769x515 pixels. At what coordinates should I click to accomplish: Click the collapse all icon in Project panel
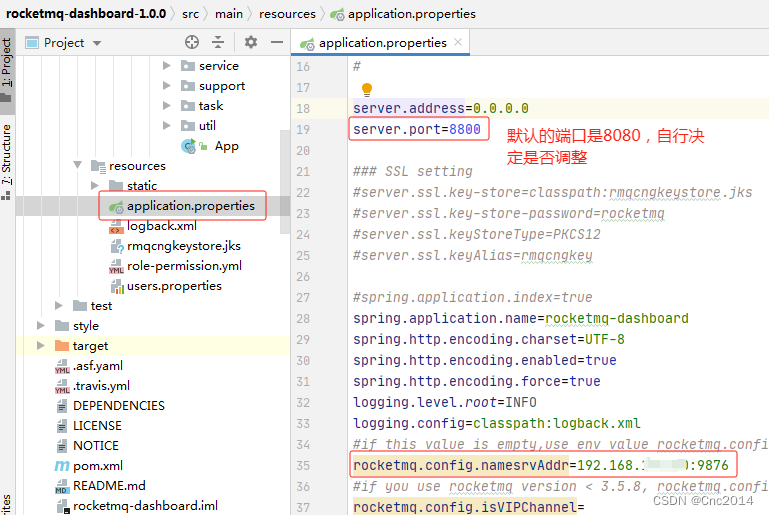tap(218, 42)
